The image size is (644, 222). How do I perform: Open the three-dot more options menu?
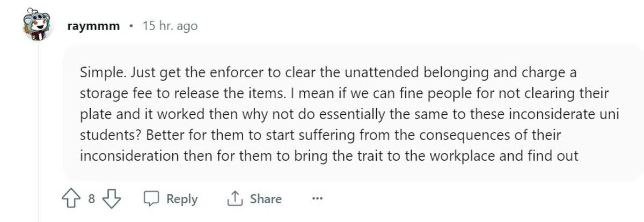coord(317,199)
